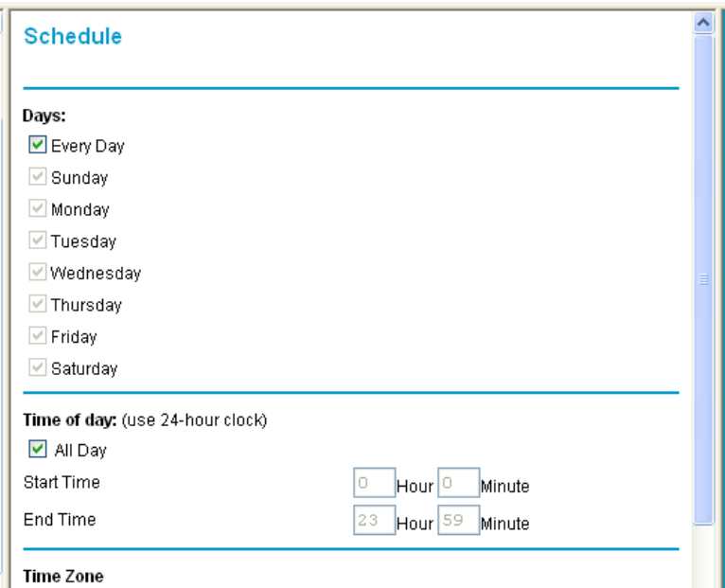
Task: Click the vertical scrollbar thumb
Action: pos(702,279)
